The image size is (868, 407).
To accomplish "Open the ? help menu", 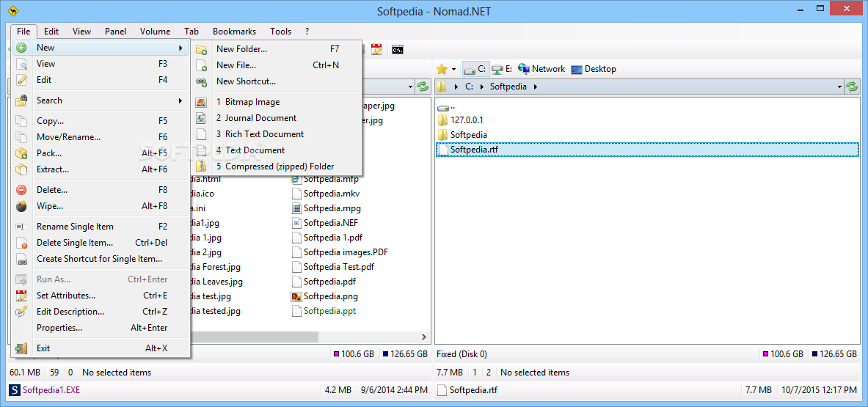I will point(307,32).
